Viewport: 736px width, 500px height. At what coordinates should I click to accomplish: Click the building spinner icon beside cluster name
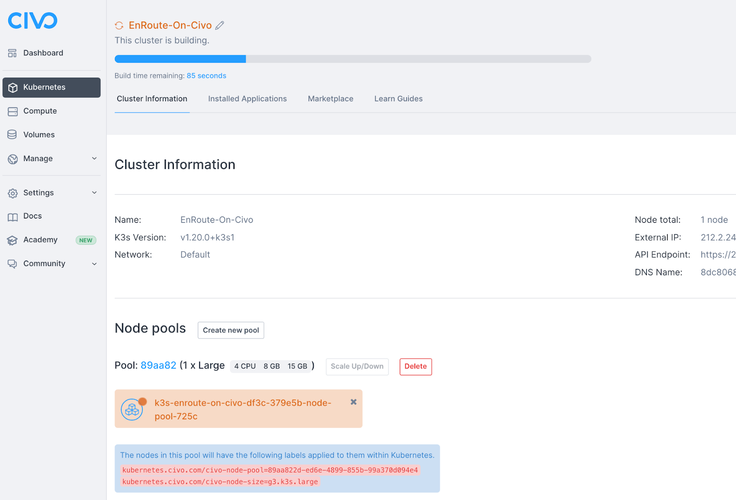[x=119, y=25]
